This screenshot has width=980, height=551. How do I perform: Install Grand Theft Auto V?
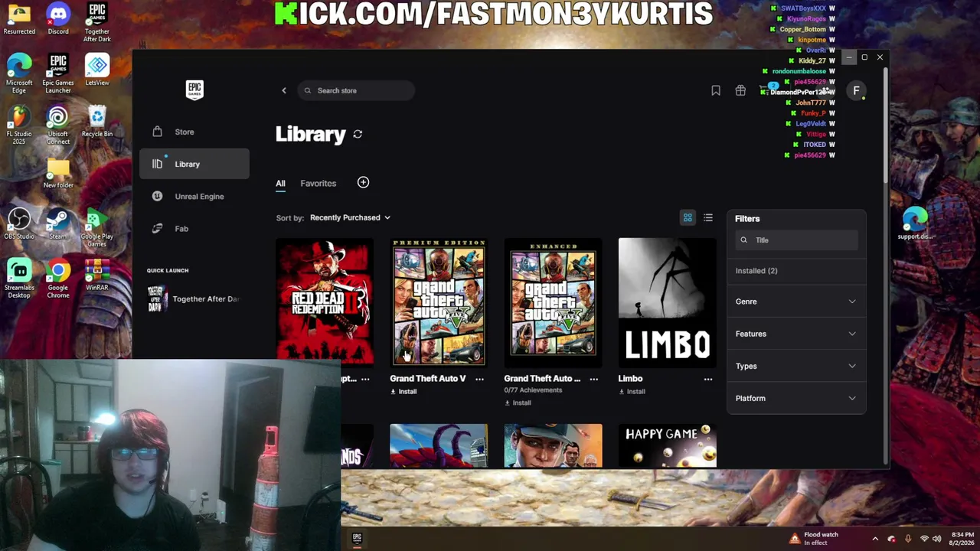pos(403,392)
